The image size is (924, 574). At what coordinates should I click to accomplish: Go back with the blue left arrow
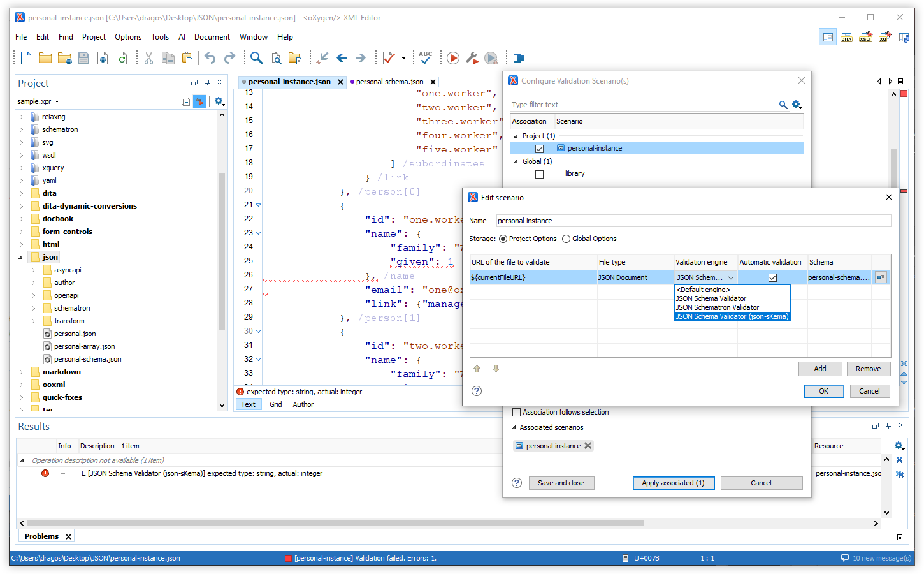click(x=342, y=58)
